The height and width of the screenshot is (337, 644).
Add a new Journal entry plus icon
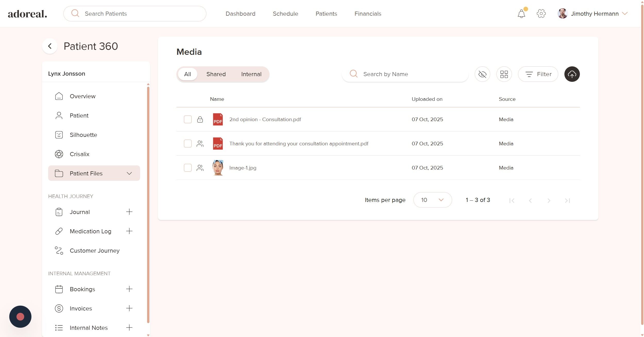tap(129, 212)
